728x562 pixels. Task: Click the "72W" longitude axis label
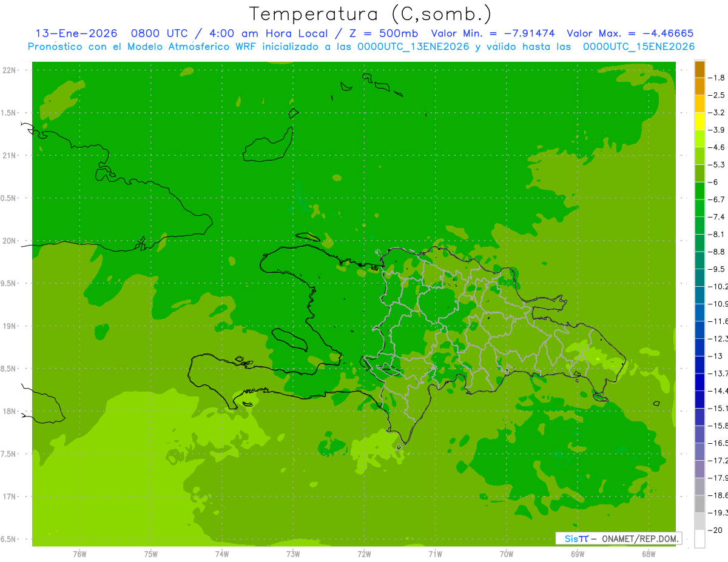tap(364, 554)
